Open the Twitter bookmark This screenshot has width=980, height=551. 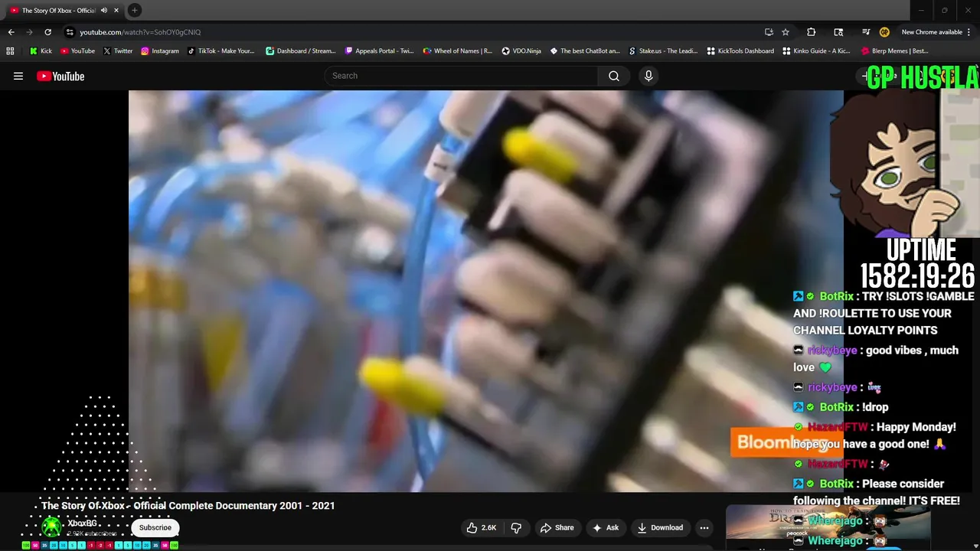click(x=118, y=51)
